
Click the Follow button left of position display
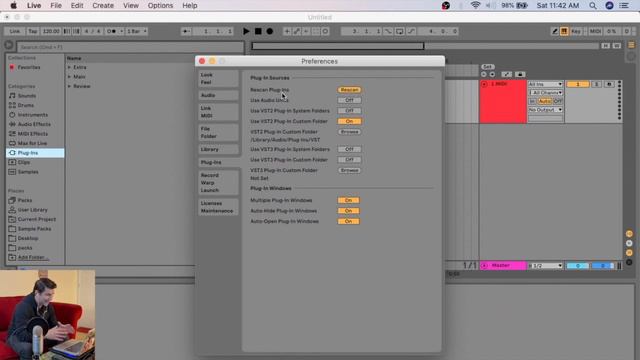pyautogui.click(x=186, y=31)
